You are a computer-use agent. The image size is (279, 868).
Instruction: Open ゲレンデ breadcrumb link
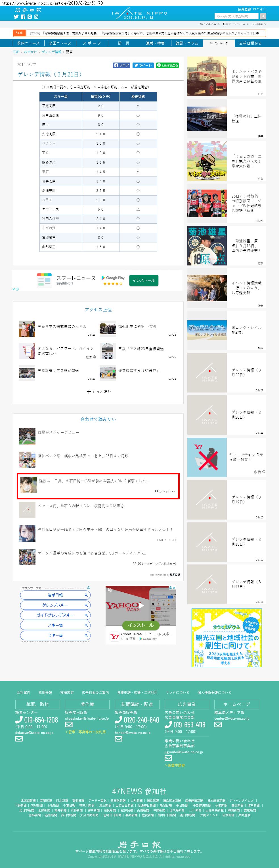51,52
